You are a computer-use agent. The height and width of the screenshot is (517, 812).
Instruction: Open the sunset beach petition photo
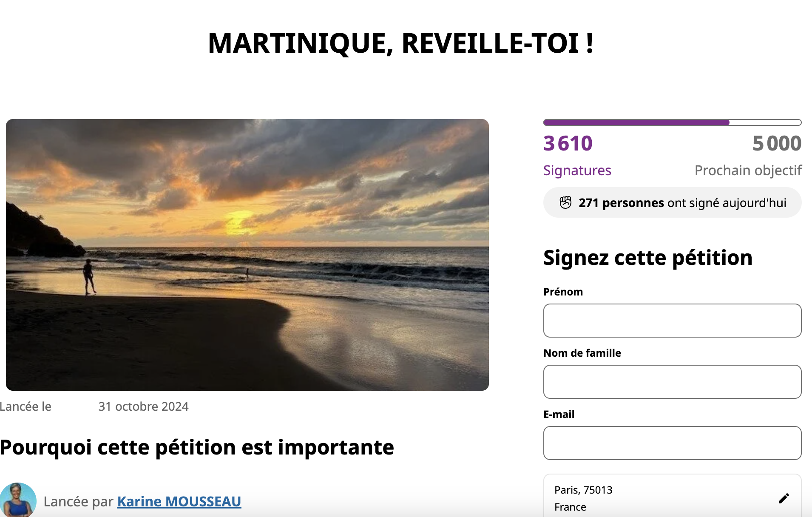point(247,255)
